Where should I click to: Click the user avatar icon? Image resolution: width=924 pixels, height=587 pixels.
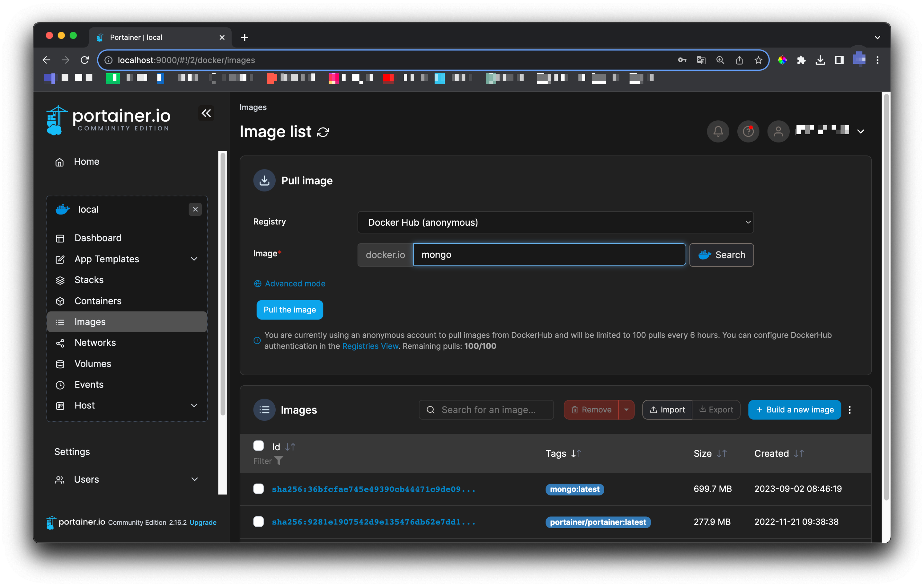pos(778,131)
